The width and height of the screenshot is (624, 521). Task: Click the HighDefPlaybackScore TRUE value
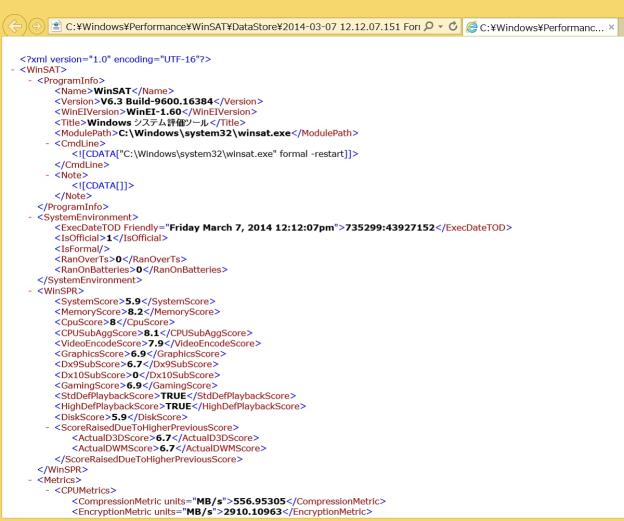coord(178,406)
